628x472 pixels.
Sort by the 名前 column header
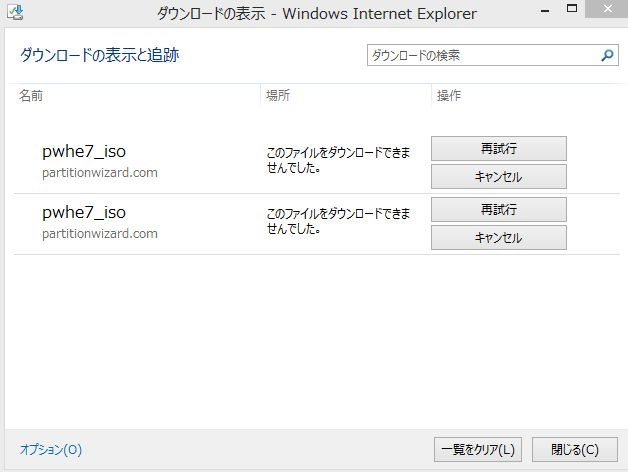(x=31, y=96)
